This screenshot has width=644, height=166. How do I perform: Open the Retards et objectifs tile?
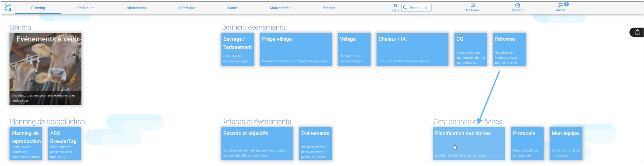(x=257, y=144)
